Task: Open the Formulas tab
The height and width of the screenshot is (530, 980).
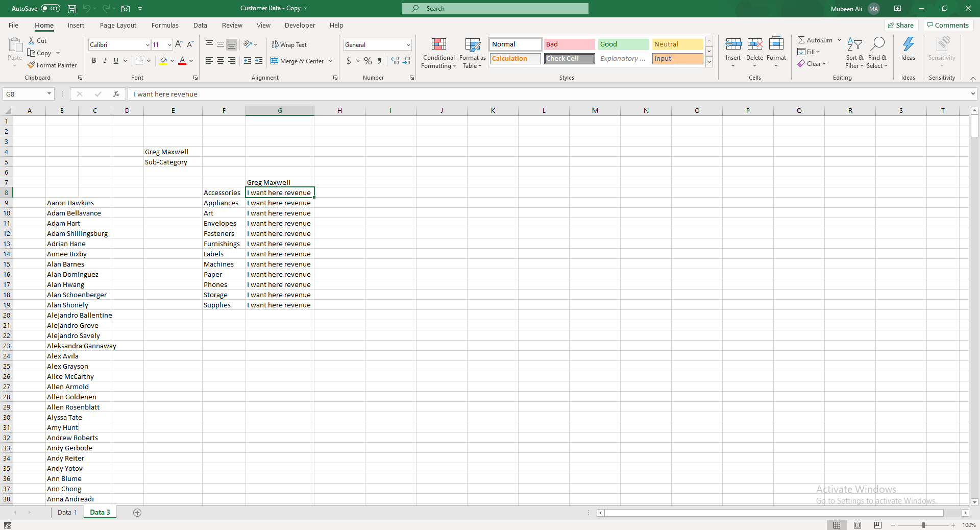Action: coord(165,25)
